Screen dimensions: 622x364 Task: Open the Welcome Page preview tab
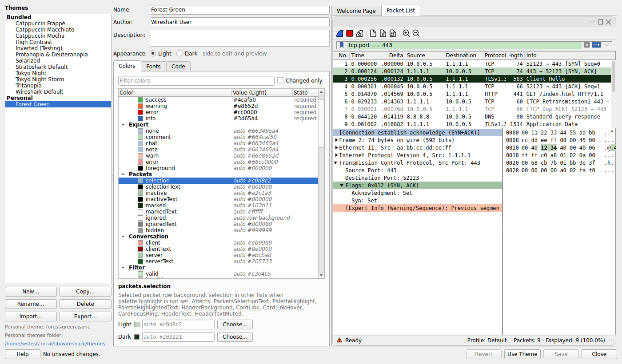pos(356,11)
